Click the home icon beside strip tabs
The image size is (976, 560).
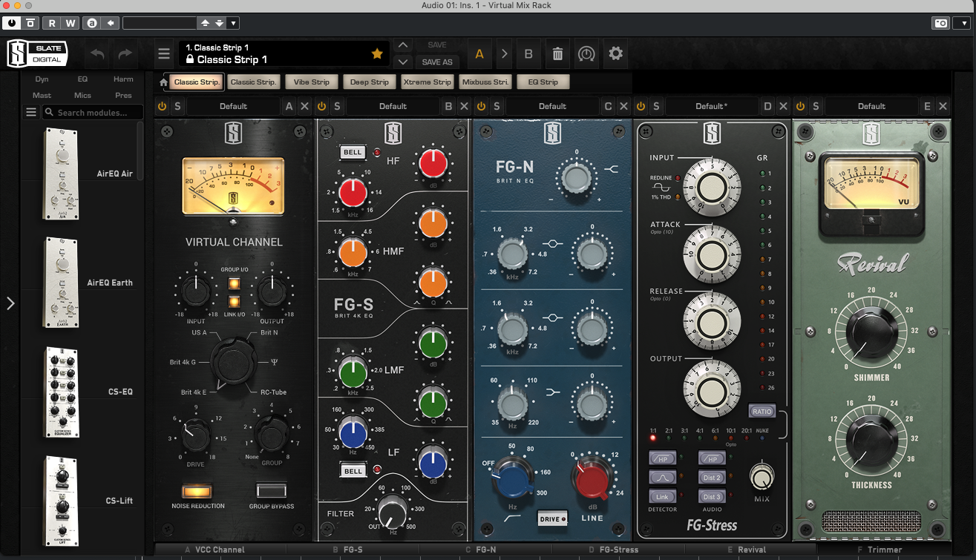(164, 82)
